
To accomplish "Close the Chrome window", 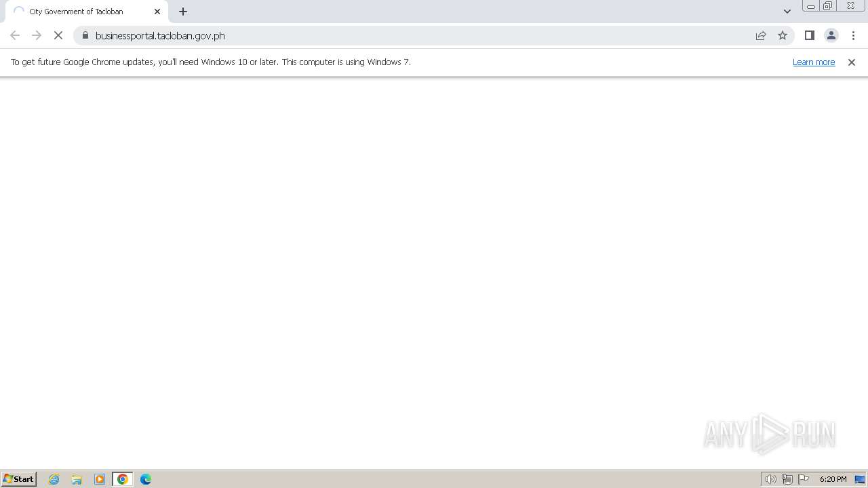I will (x=850, y=6).
